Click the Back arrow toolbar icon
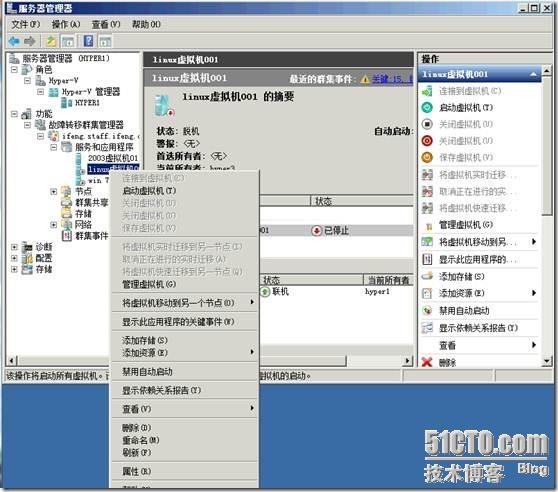558x492 pixels. tap(14, 41)
